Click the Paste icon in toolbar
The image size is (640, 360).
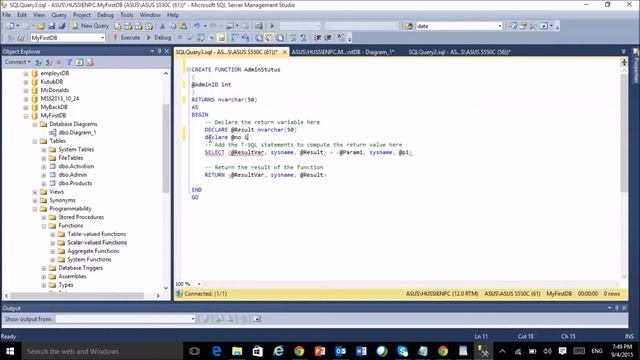pyautogui.click(x=183, y=26)
